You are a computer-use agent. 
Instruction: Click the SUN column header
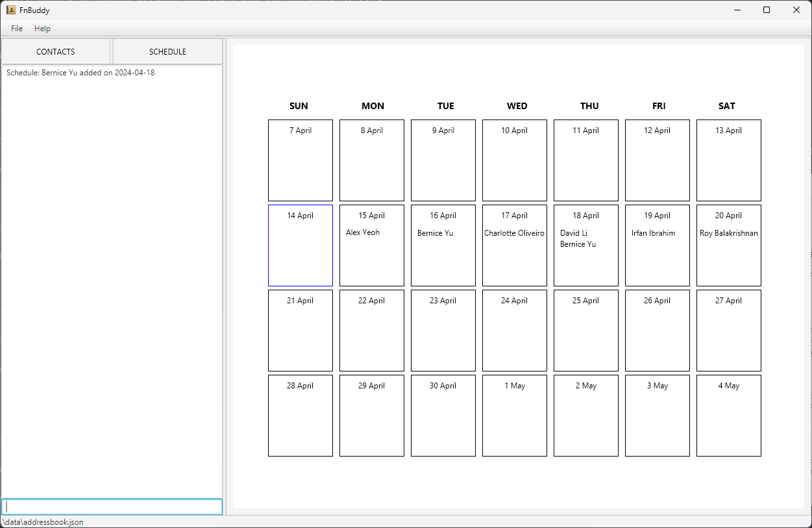(299, 106)
